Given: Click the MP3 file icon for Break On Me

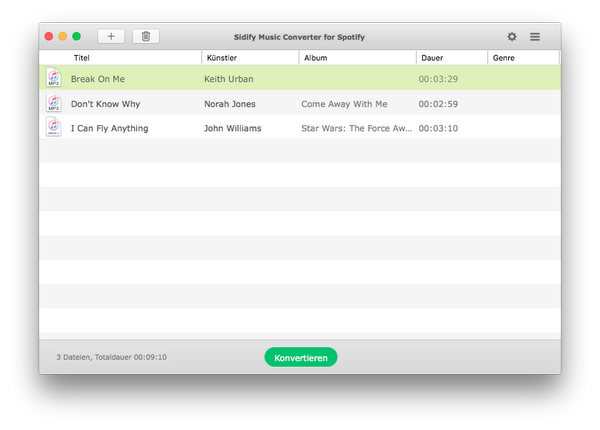Looking at the screenshot, I should [x=54, y=77].
